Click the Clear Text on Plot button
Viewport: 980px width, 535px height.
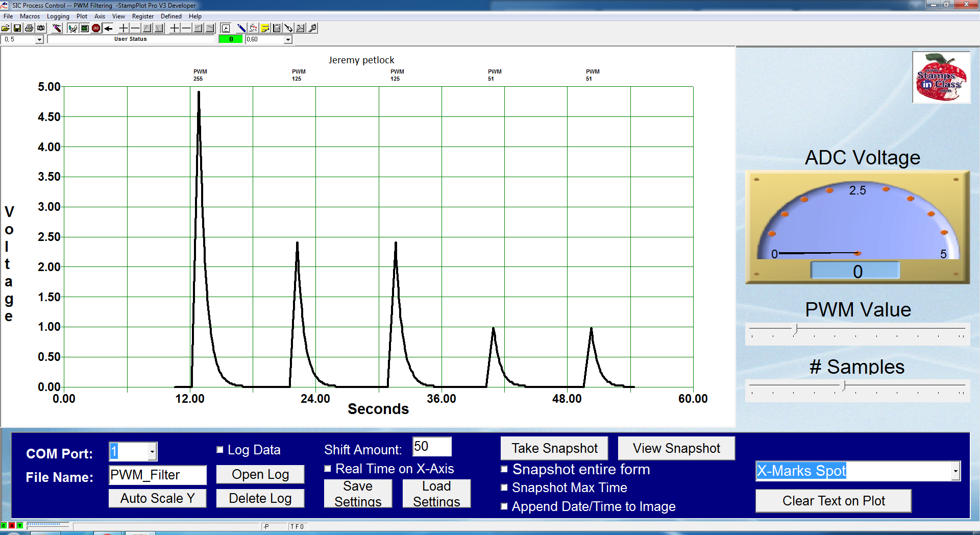tap(834, 501)
